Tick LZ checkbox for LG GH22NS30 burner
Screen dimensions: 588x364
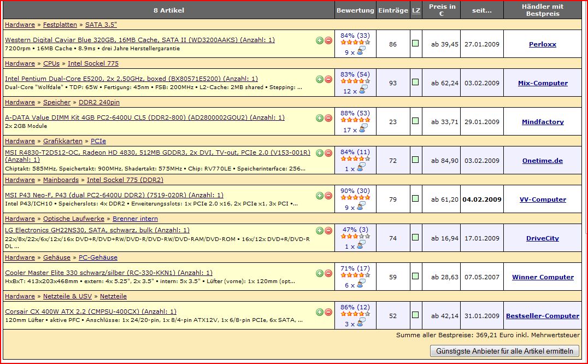[x=415, y=237]
